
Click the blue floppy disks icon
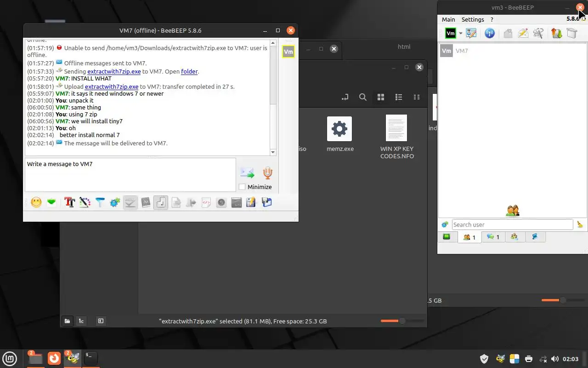pyautogui.click(x=266, y=202)
